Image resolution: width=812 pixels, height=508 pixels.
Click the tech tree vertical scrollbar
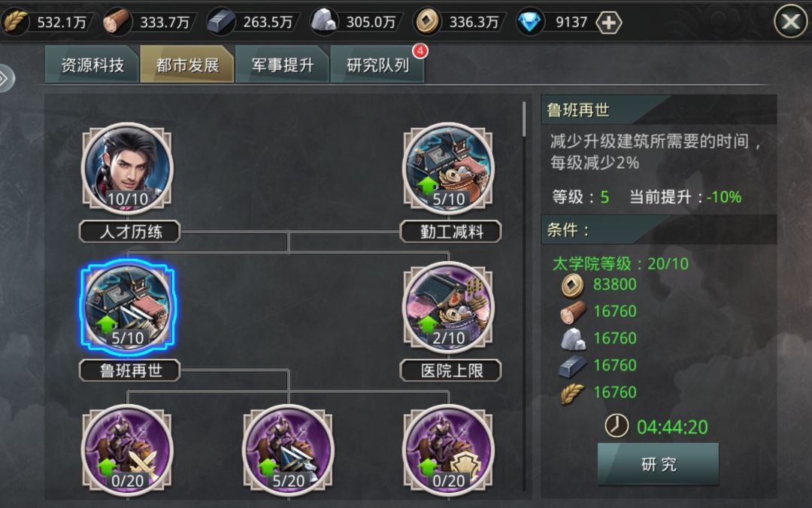pos(524,119)
